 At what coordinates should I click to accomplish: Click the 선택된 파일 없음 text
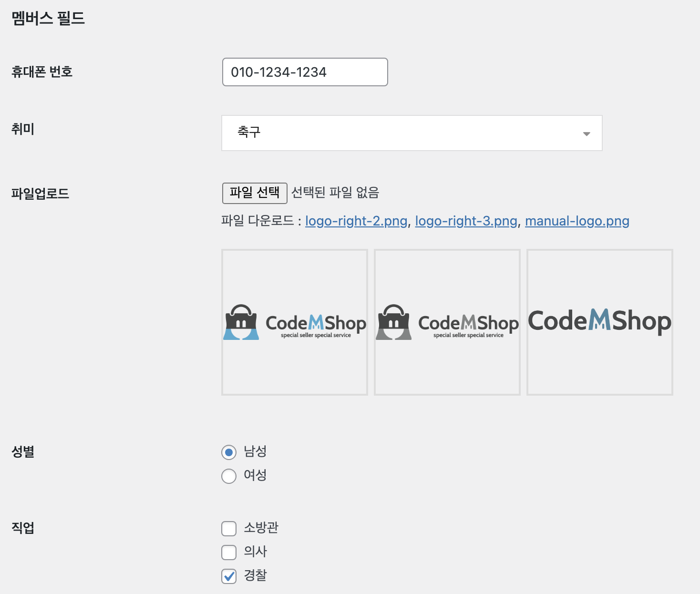coord(335,193)
